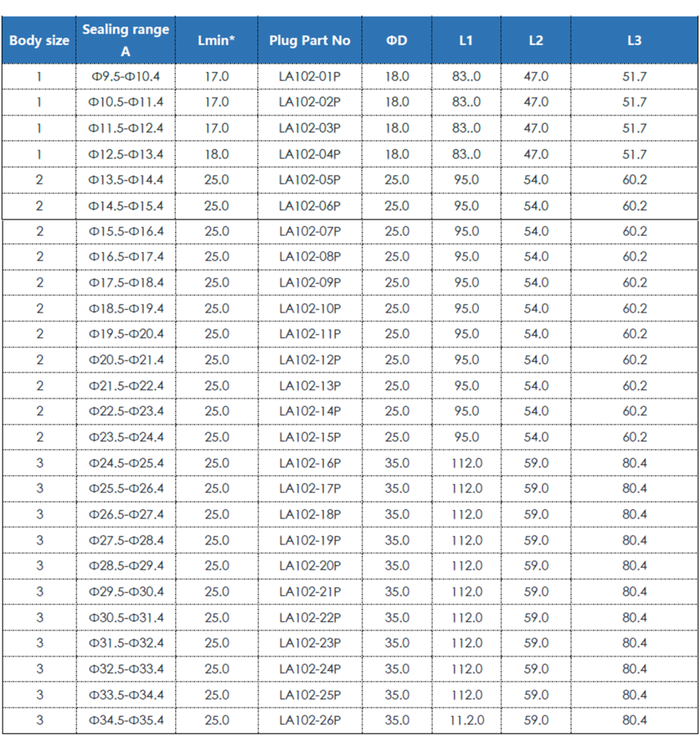Select part number LA102-25P

coord(310,694)
